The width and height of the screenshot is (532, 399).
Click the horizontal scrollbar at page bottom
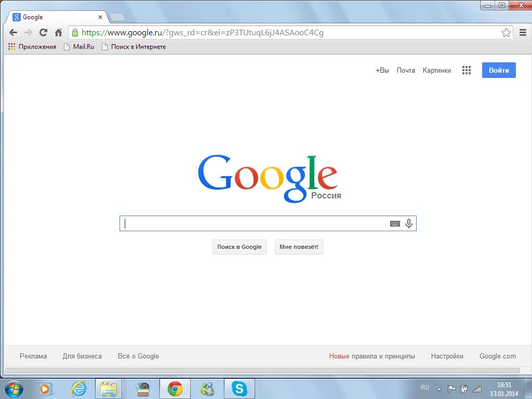(262, 370)
